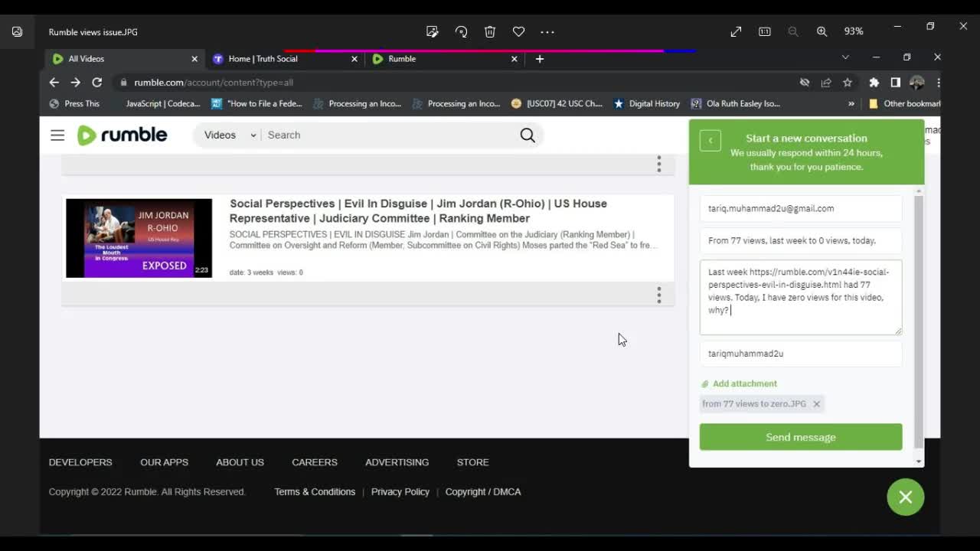
Task: Open Other bookmarks folder
Action: click(904, 103)
